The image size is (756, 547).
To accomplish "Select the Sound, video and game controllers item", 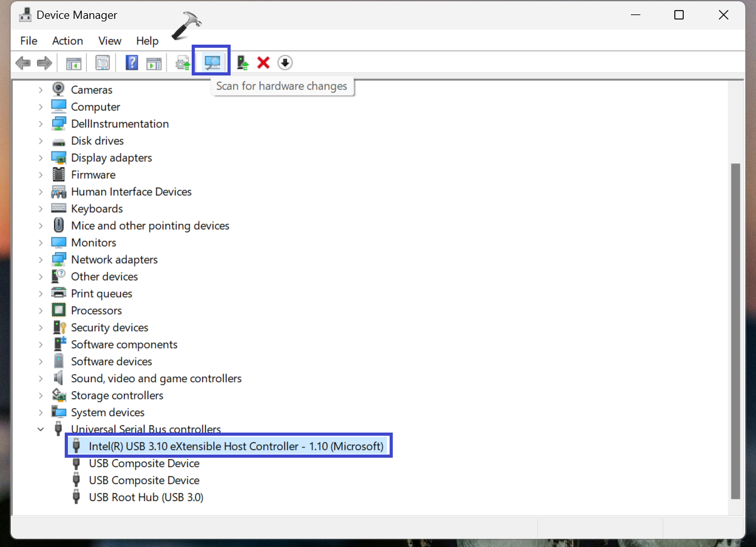I will pos(156,378).
